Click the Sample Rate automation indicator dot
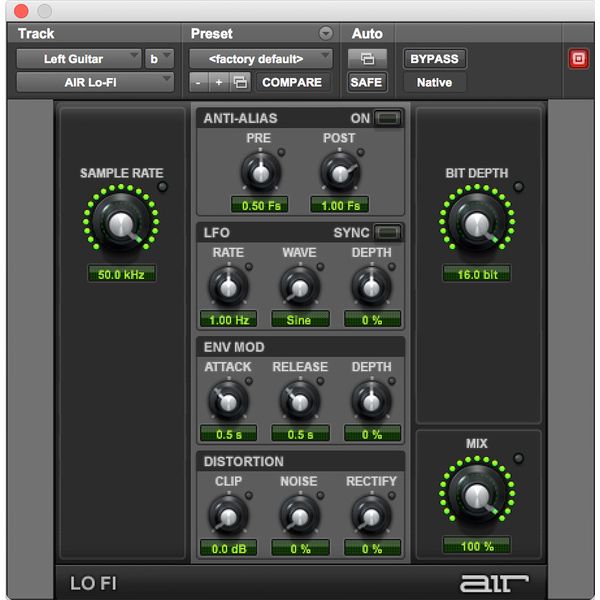Screen dimensions: 600x600 point(163,187)
